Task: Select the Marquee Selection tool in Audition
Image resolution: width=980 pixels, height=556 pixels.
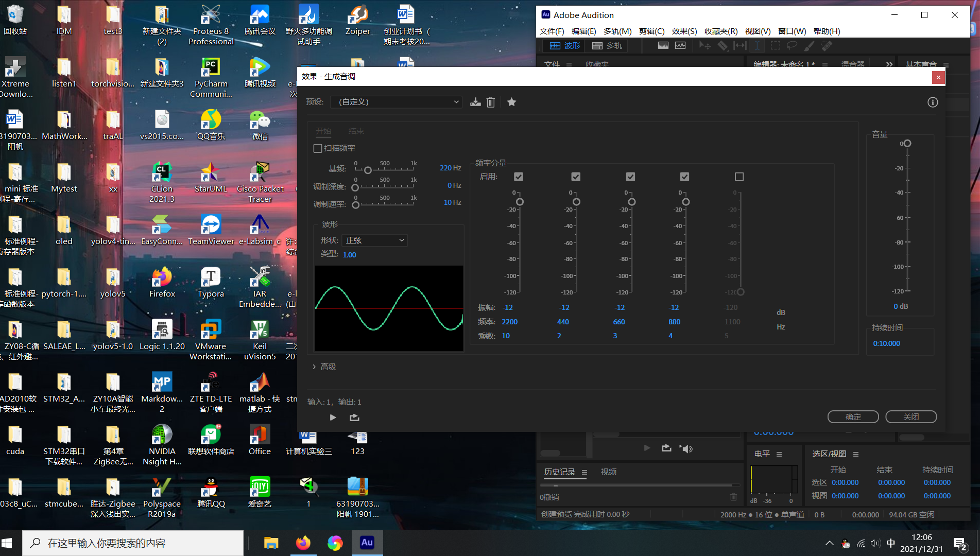Action: click(x=775, y=46)
